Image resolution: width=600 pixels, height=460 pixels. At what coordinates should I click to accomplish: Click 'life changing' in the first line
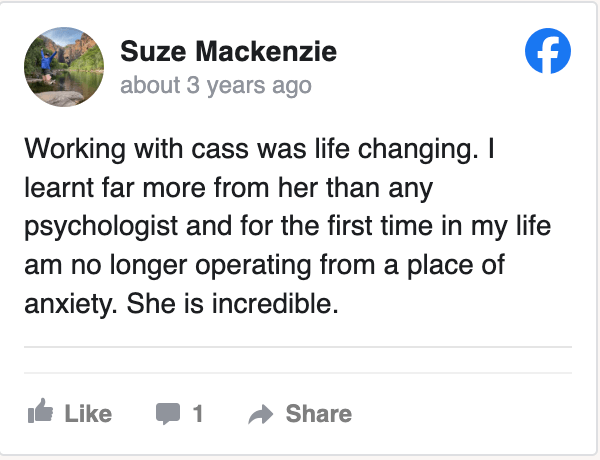[394, 149]
